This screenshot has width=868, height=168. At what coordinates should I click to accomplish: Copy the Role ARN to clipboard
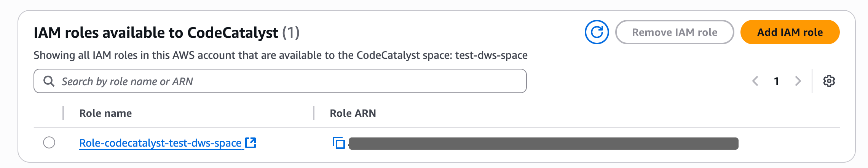click(338, 143)
